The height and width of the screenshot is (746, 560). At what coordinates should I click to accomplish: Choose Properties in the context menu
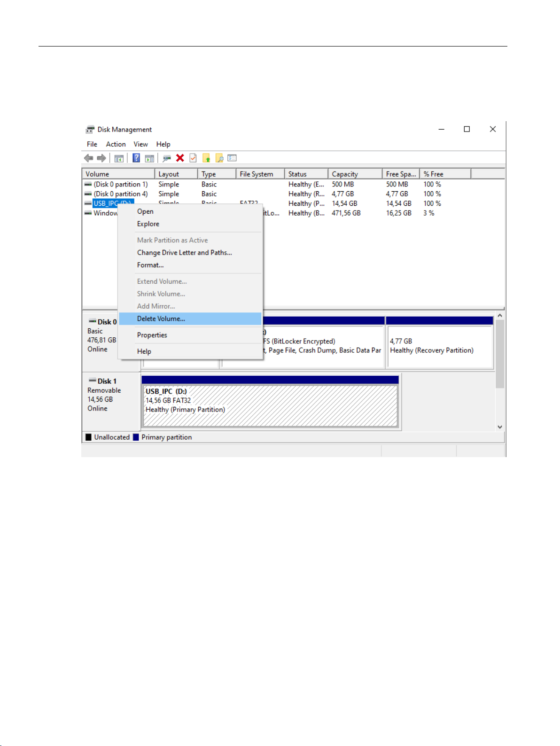pyautogui.click(x=190, y=335)
